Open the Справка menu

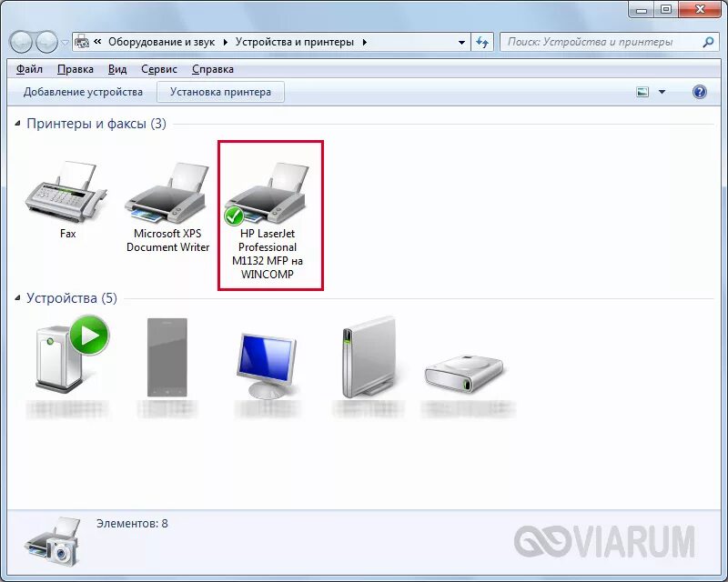click(x=213, y=69)
